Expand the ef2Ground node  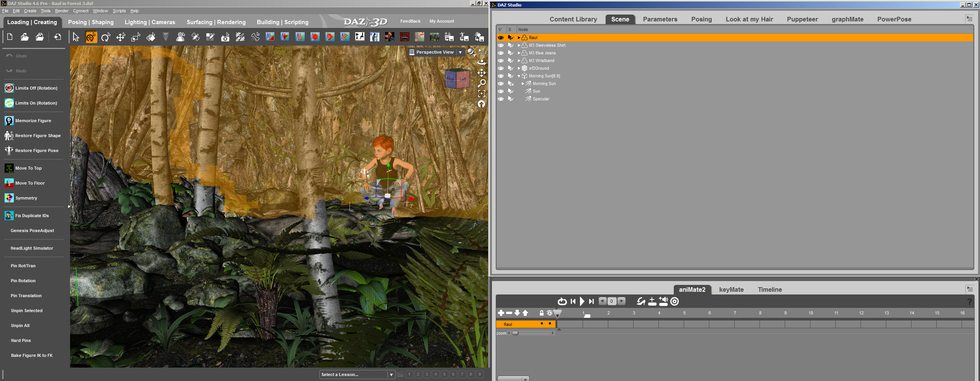pyautogui.click(x=519, y=68)
